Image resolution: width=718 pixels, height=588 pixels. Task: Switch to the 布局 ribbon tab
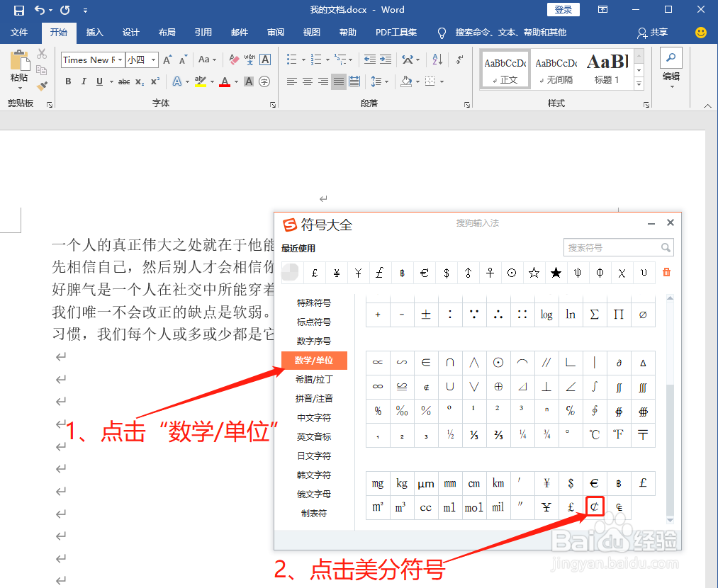(x=167, y=32)
